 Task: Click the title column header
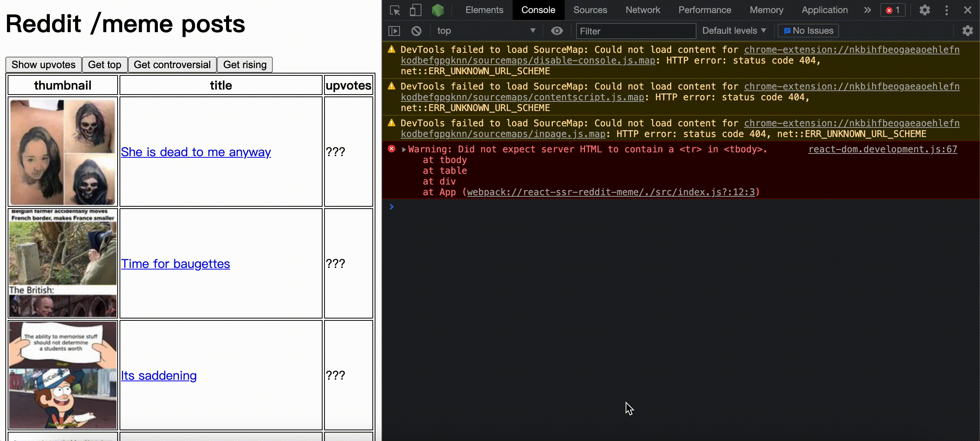pyautogui.click(x=221, y=85)
